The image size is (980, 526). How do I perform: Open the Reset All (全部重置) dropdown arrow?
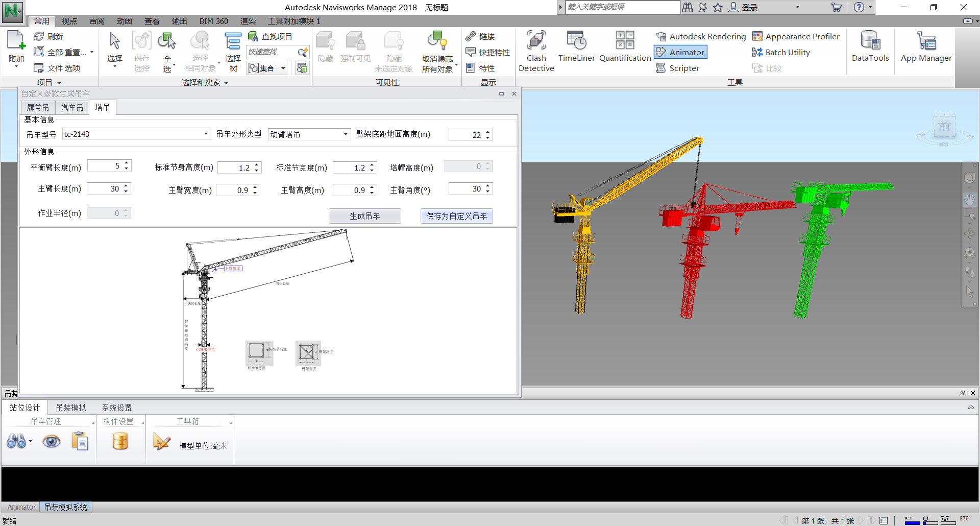(92, 52)
